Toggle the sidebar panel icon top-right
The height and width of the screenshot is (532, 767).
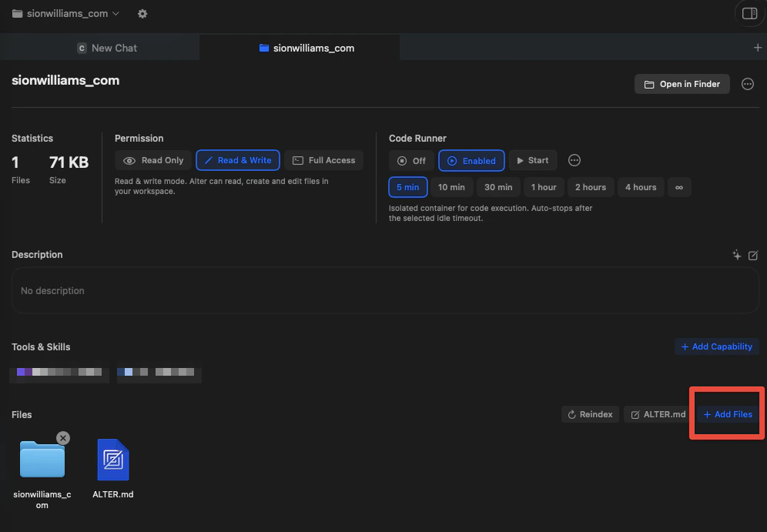click(749, 13)
